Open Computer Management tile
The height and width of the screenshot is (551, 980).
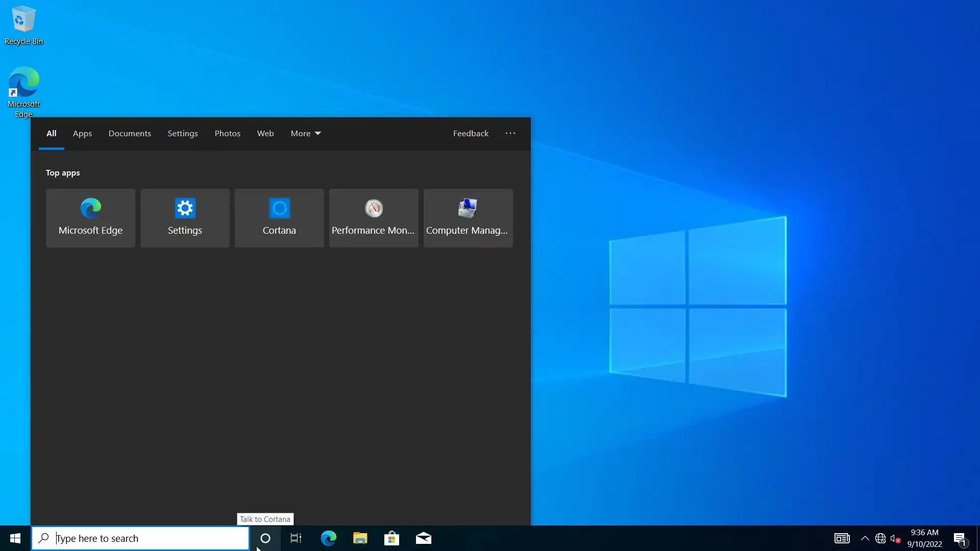(468, 218)
